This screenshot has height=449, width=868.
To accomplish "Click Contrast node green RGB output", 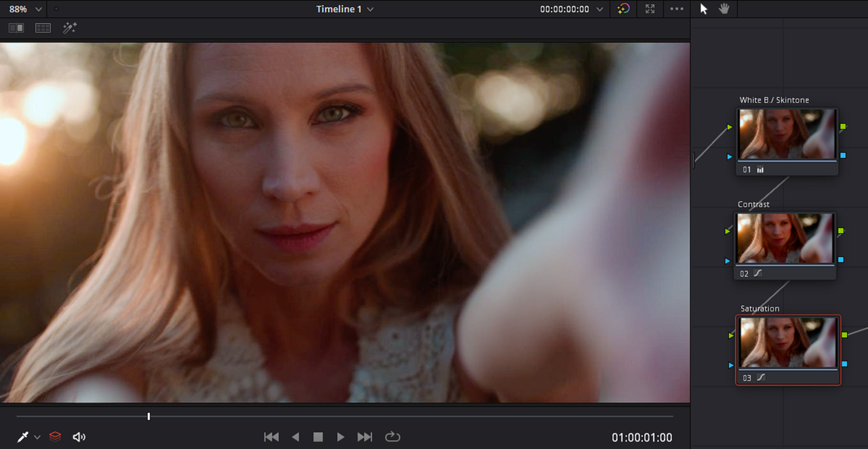I will coord(841,231).
